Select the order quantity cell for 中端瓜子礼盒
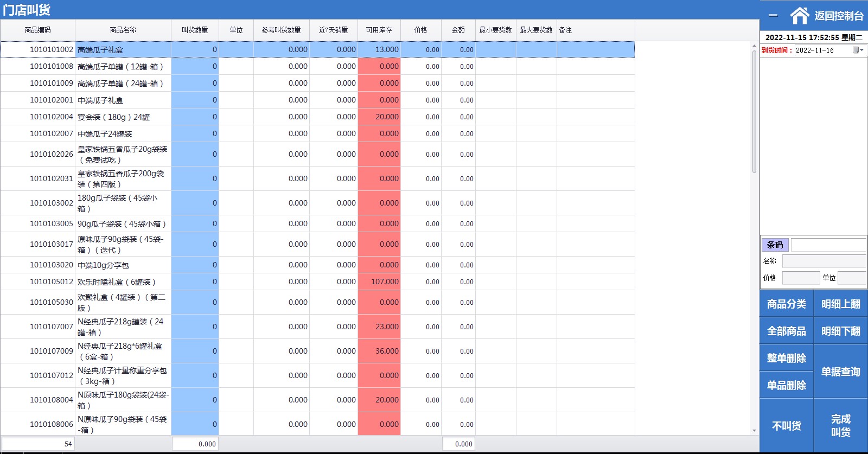Screen dimensions: 868x454 195,100
